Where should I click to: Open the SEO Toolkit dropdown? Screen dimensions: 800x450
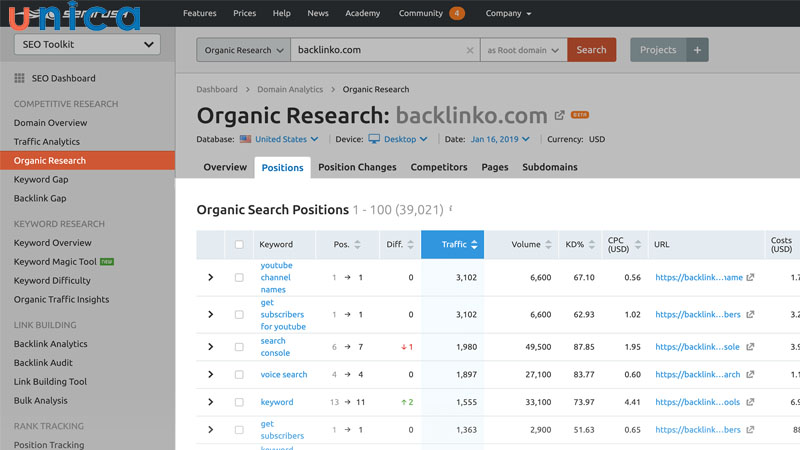click(87, 44)
